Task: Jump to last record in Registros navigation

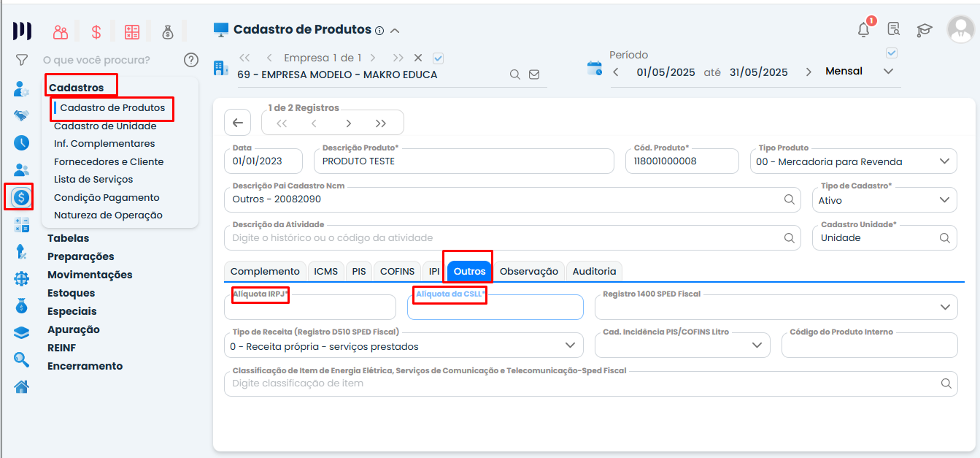Action: [381, 123]
